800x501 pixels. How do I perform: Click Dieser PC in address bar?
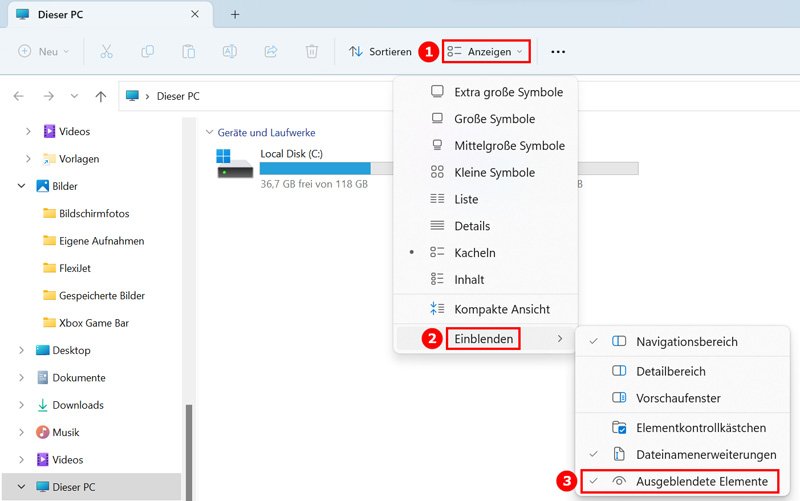pos(178,96)
